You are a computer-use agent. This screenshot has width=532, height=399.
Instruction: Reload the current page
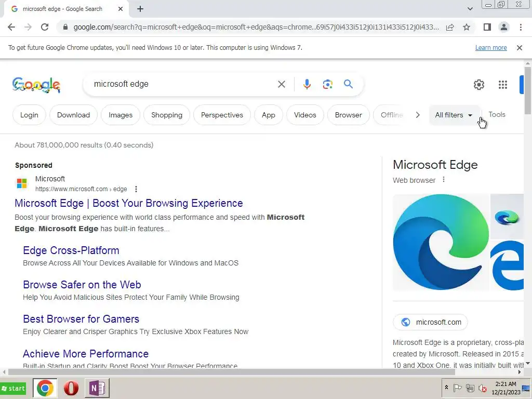click(45, 27)
